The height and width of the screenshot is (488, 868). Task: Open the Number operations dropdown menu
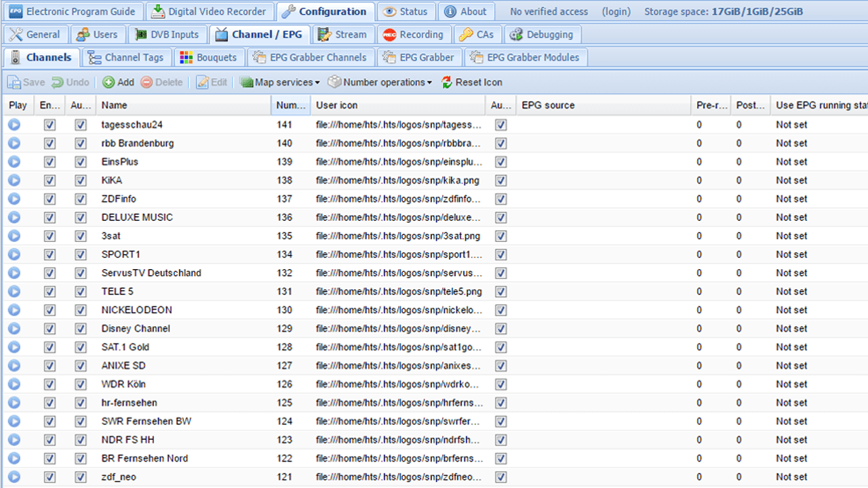click(x=380, y=82)
